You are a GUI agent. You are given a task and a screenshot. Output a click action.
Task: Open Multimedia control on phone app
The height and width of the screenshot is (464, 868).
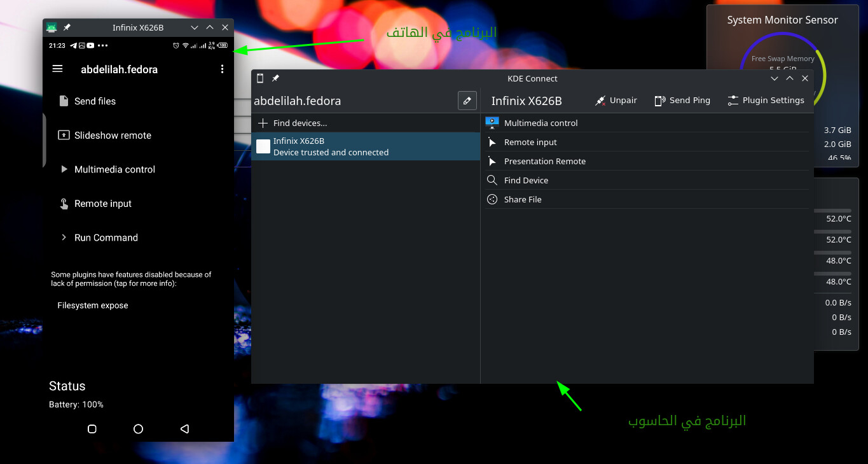pyautogui.click(x=114, y=169)
